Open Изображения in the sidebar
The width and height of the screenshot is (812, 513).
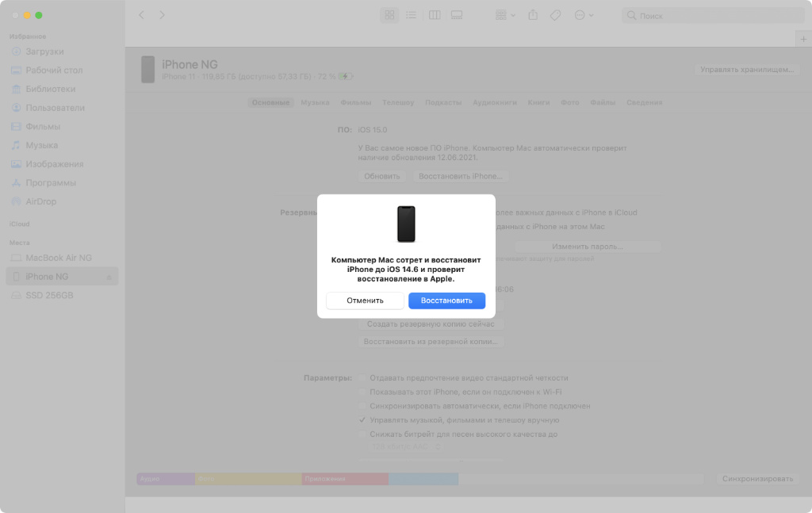(55, 163)
